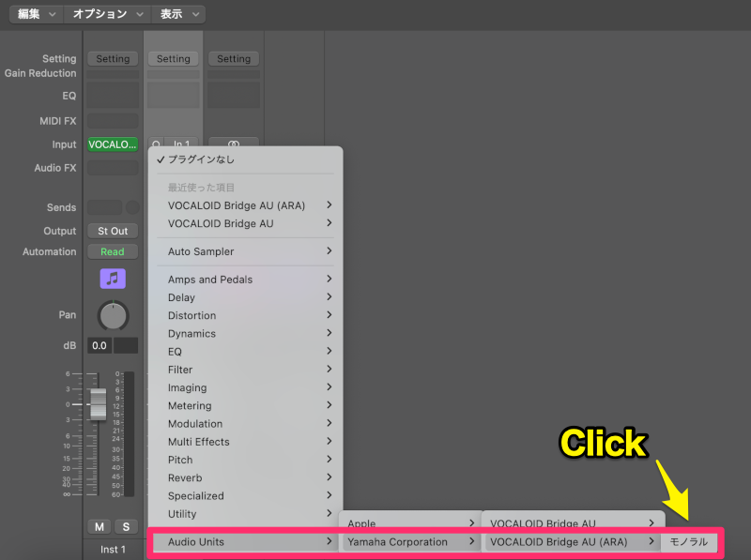Open the Delay submenu
Screen dimensions: 751x560
[245, 297]
